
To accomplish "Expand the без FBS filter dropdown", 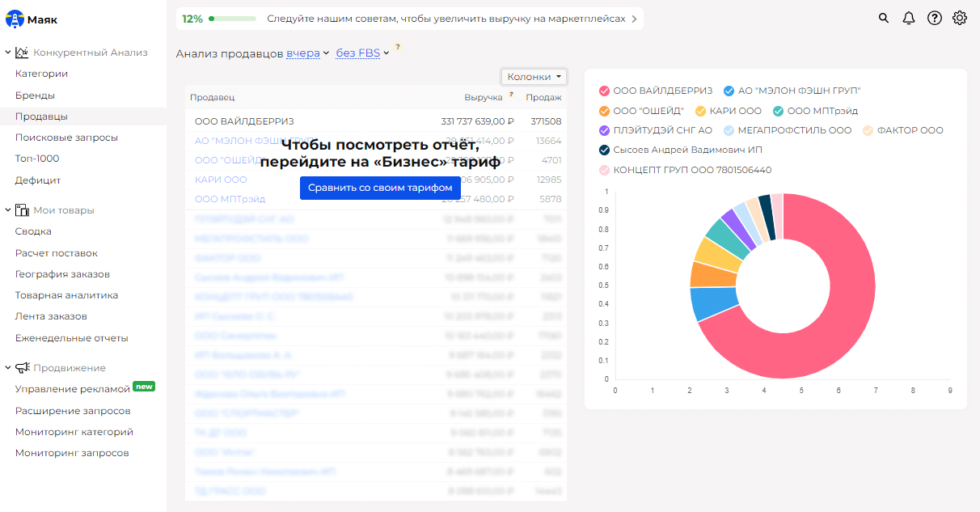I will (362, 53).
